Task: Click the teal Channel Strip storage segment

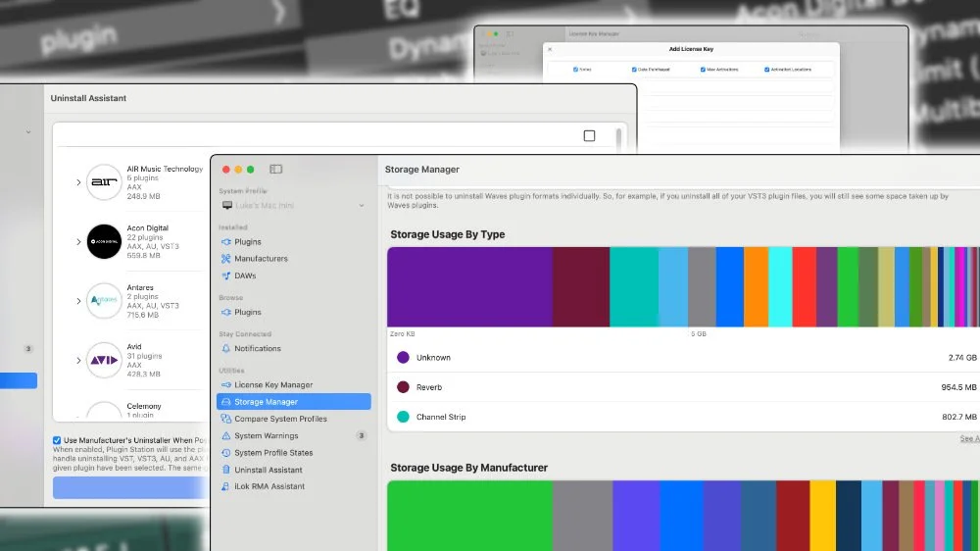Action: 634,286
